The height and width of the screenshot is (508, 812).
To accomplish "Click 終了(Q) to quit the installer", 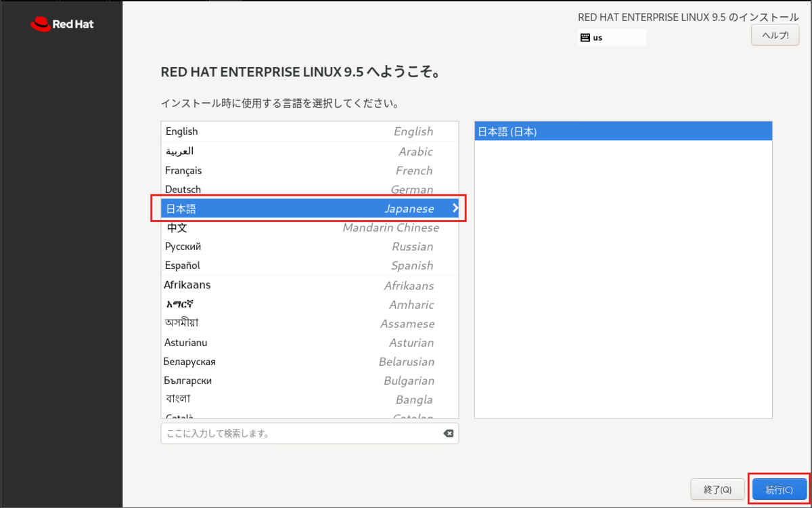I will click(x=718, y=489).
